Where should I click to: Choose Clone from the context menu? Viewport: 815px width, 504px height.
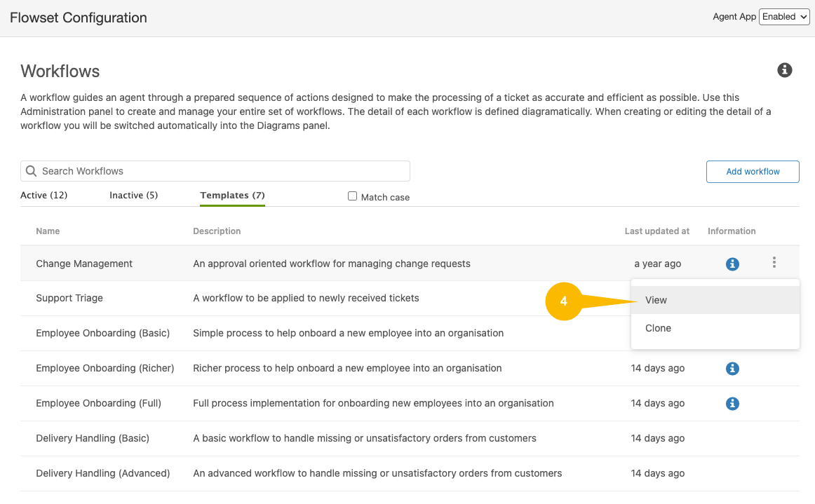coord(715,328)
